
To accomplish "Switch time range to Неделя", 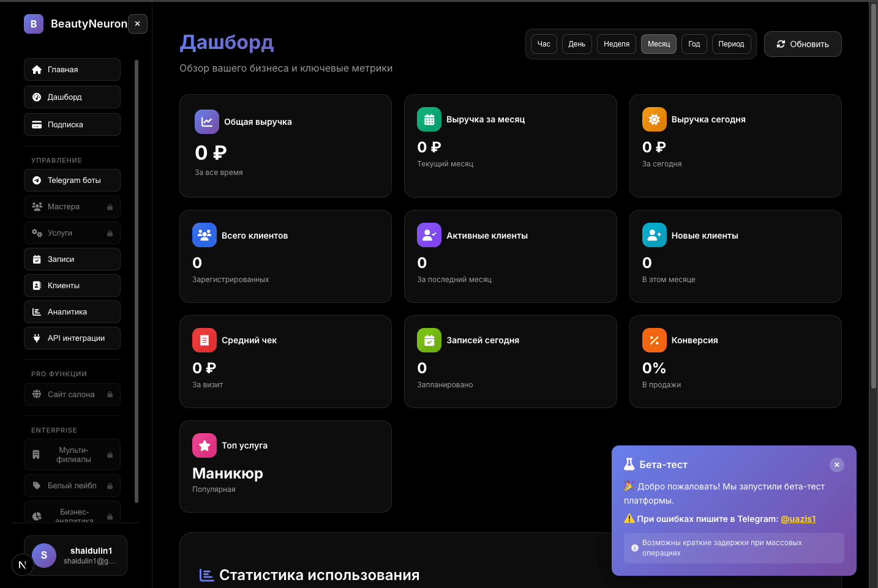I will (x=616, y=44).
